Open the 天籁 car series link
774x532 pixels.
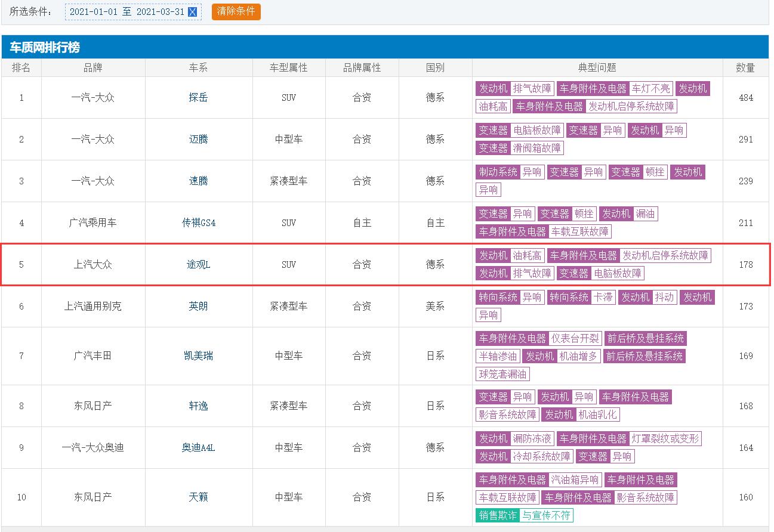point(198,497)
